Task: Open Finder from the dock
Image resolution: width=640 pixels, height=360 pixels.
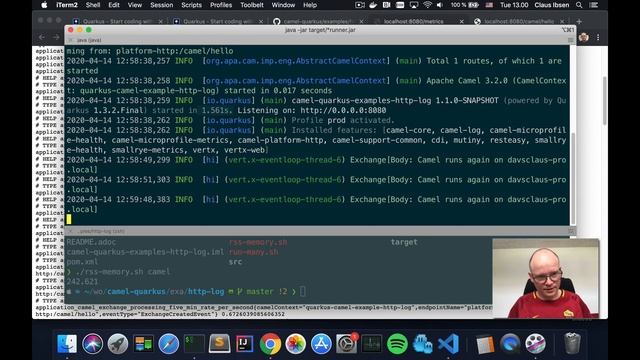Action: click(x=67, y=344)
